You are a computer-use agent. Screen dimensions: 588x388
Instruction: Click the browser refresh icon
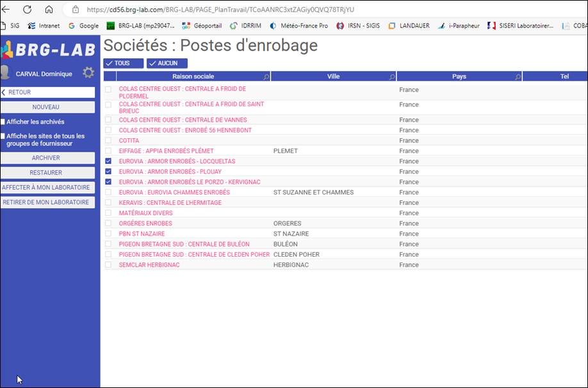(27, 10)
